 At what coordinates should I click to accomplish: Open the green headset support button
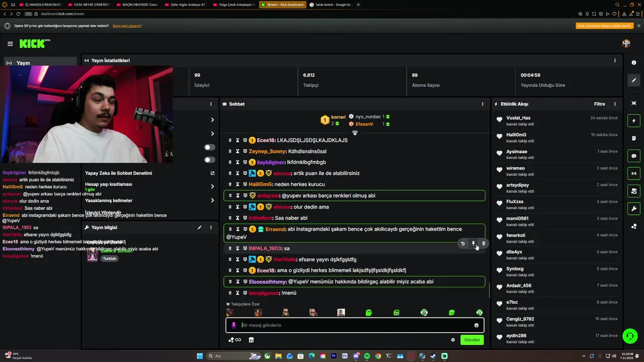pos(629,335)
